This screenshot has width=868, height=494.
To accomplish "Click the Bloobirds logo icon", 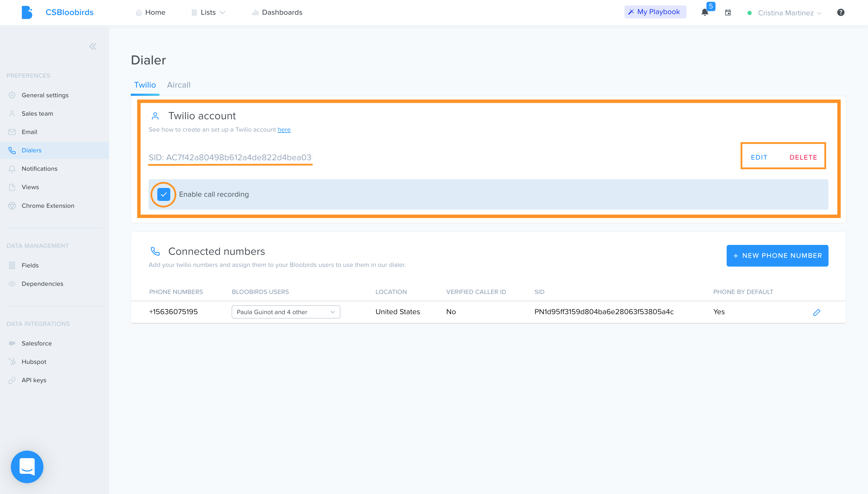I will pos(27,12).
